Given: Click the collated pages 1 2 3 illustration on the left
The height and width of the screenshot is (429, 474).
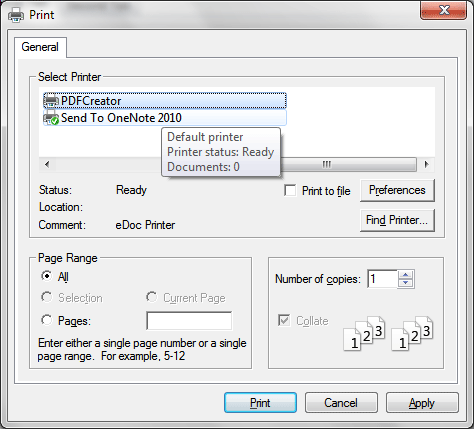Looking at the screenshot, I should click(364, 333).
